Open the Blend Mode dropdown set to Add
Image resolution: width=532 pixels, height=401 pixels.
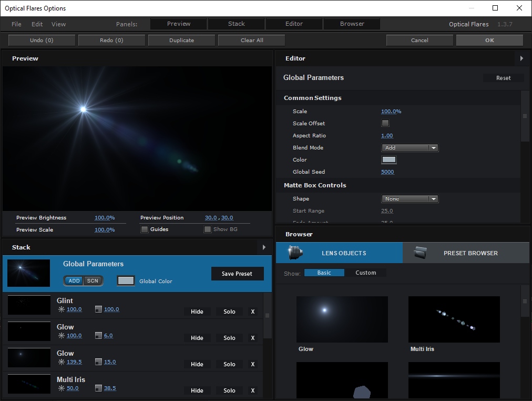(x=410, y=148)
